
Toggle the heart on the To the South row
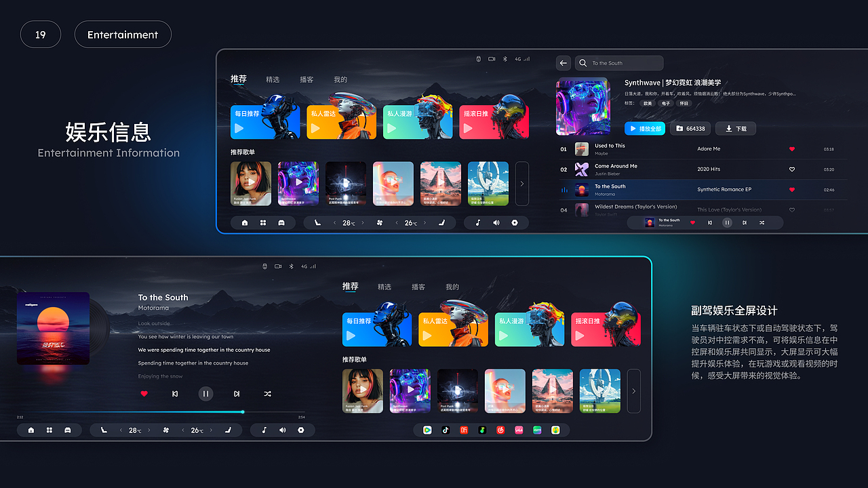[791, 190]
